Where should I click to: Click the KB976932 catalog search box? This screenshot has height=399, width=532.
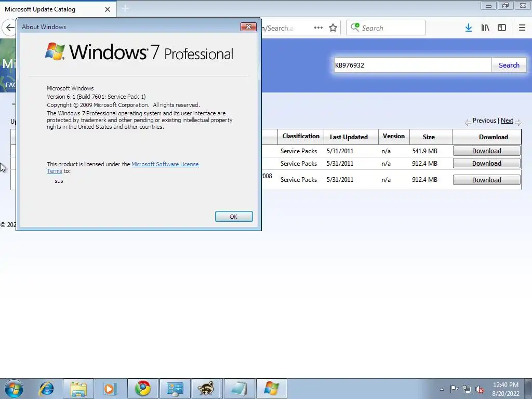pos(413,65)
